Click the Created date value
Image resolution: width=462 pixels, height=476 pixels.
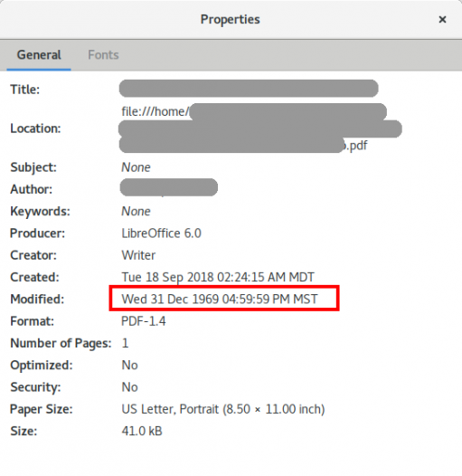(x=218, y=277)
